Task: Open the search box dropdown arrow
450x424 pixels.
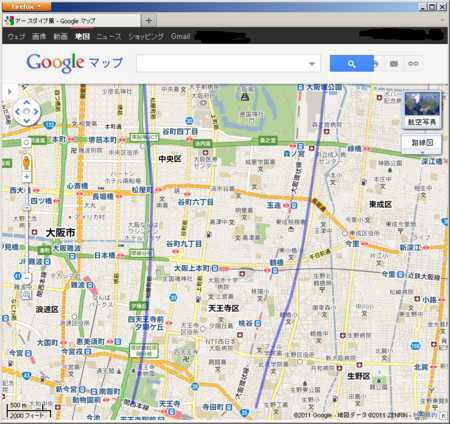Action: (312, 64)
